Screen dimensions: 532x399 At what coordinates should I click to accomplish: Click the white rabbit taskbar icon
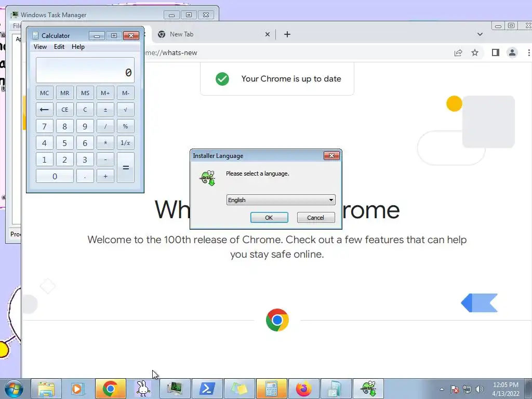(x=143, y=389)
